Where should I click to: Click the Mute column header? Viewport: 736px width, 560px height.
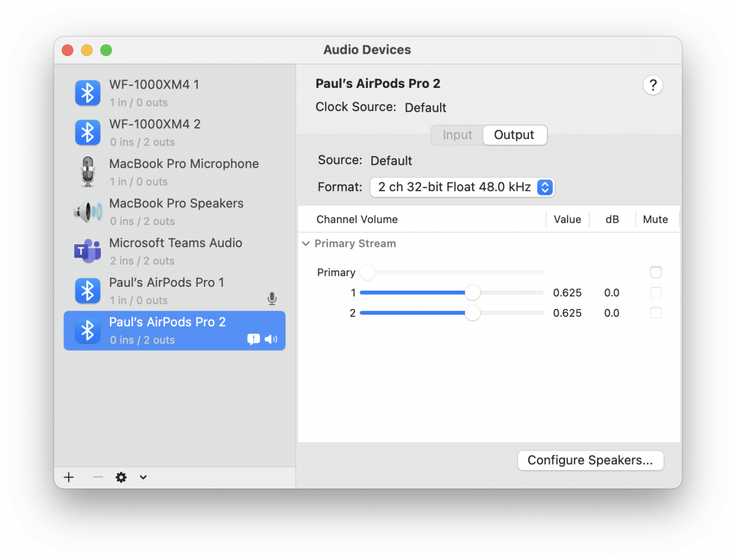[656, 219]
